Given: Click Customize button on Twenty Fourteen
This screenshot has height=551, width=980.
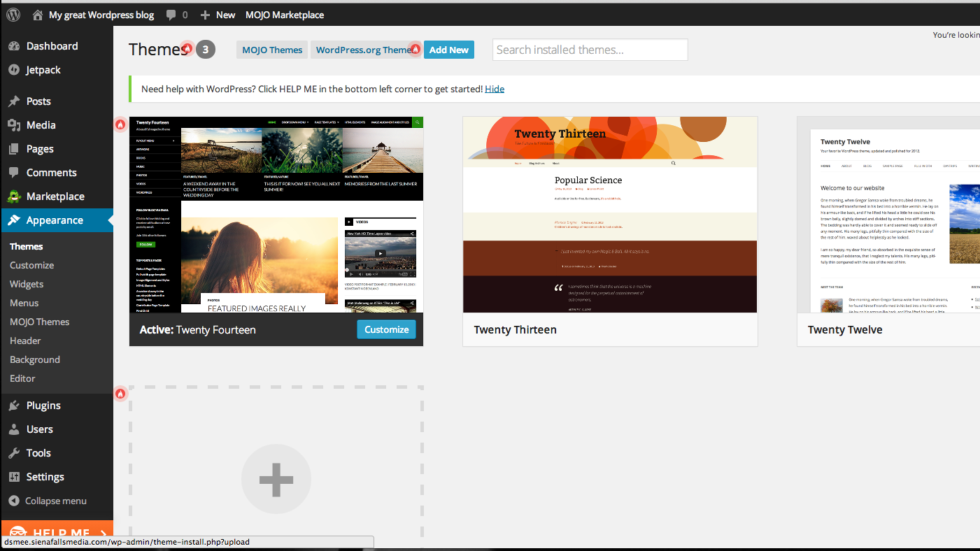Looking at the screenshot, I should (387, 329).
